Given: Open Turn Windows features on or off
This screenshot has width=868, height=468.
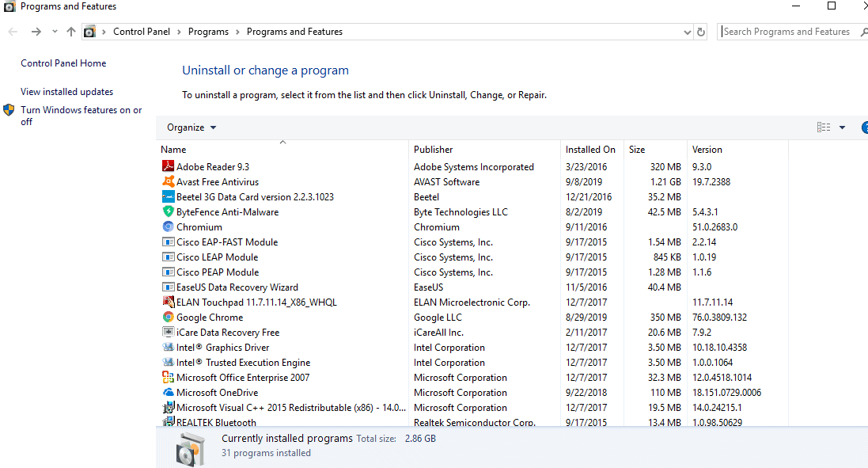Looking at the screenshot, I should (x=81, y=116).
